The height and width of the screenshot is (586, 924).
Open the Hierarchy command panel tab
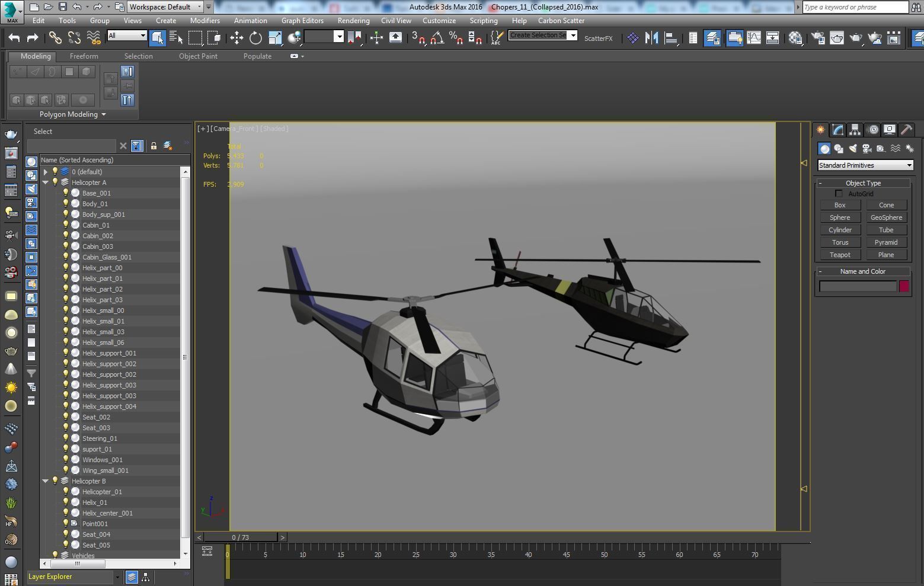[x=855, y=130]
